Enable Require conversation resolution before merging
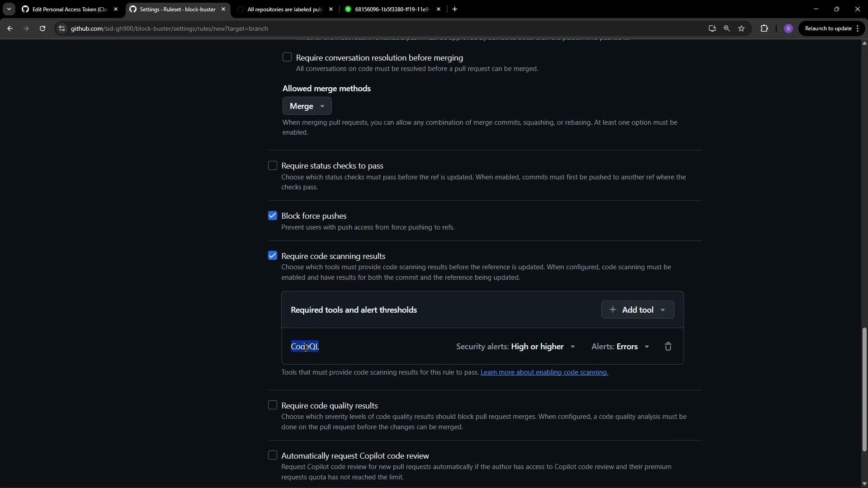Viewport: 868px width, 488px height. (287, 57)
